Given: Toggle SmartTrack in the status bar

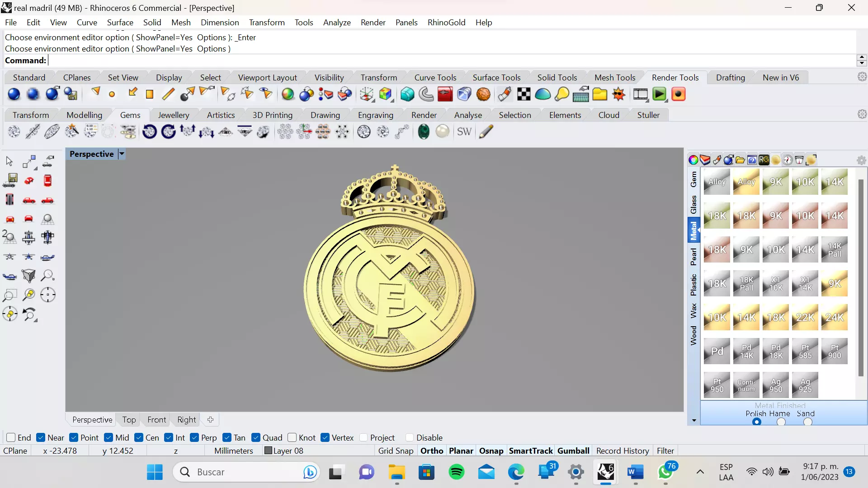Looking at the screenshot, I should (x=531, y=450).
